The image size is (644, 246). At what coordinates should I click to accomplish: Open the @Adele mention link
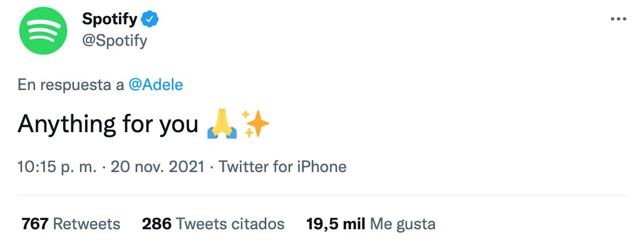click(156, 85)
